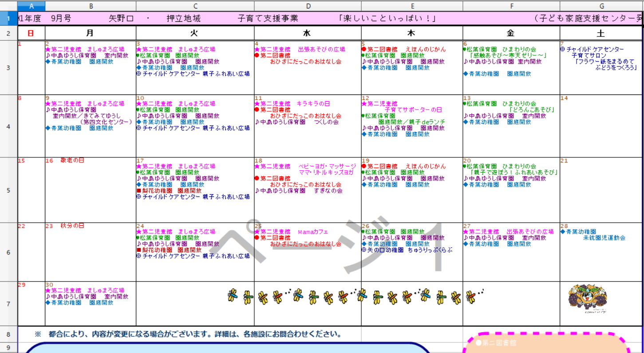Select the empty day 8 Sunday cell
The width and height of the screenshot is (644, 353).
pos(31,126)
